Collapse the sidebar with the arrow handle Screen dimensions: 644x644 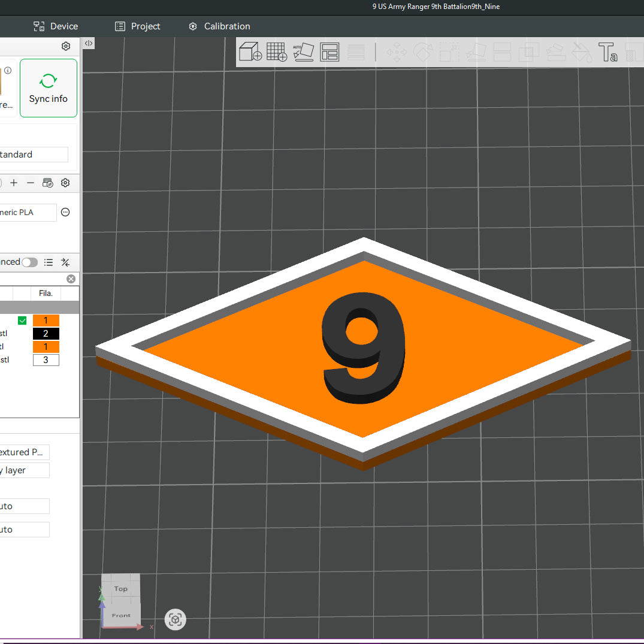(88, 43)
